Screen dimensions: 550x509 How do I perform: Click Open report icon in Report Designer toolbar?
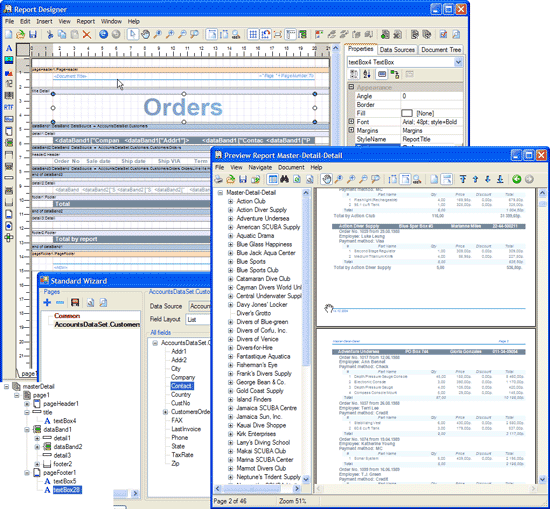(x=20, y=34)
